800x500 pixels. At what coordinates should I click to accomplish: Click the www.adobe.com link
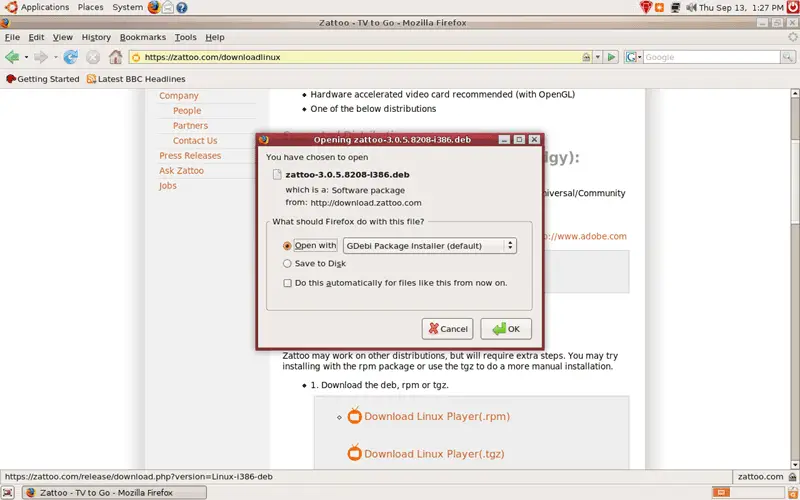[x=586, y=236]
